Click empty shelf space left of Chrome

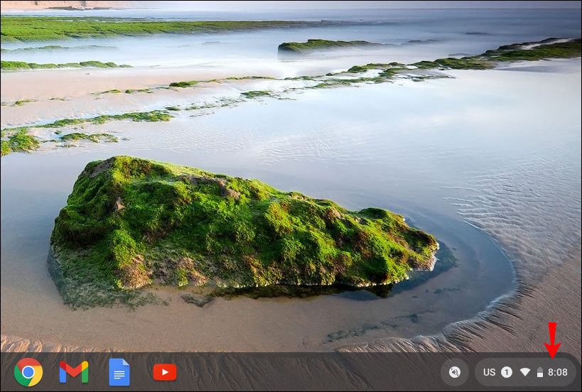point(6,372)
